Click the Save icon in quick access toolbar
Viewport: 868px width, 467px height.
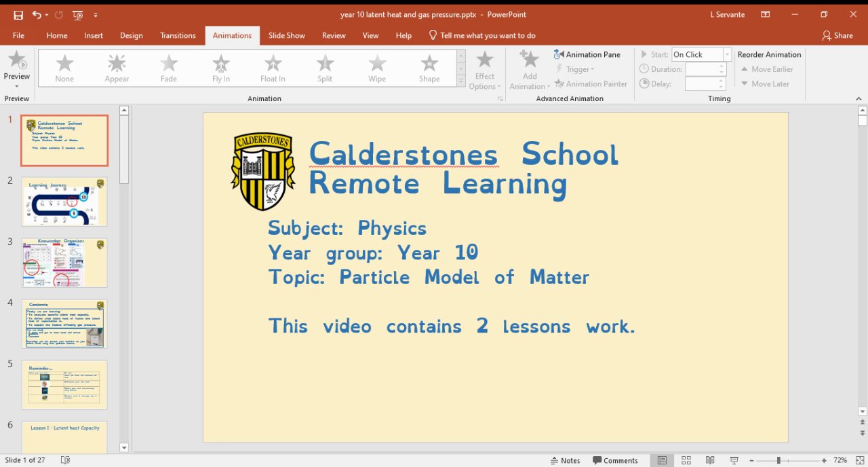18,15
